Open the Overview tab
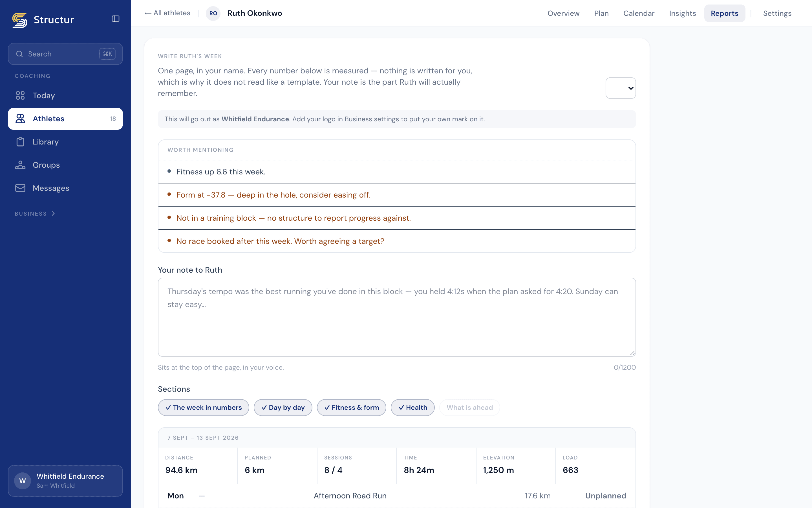812x508 pixels. tap(563, 14)
